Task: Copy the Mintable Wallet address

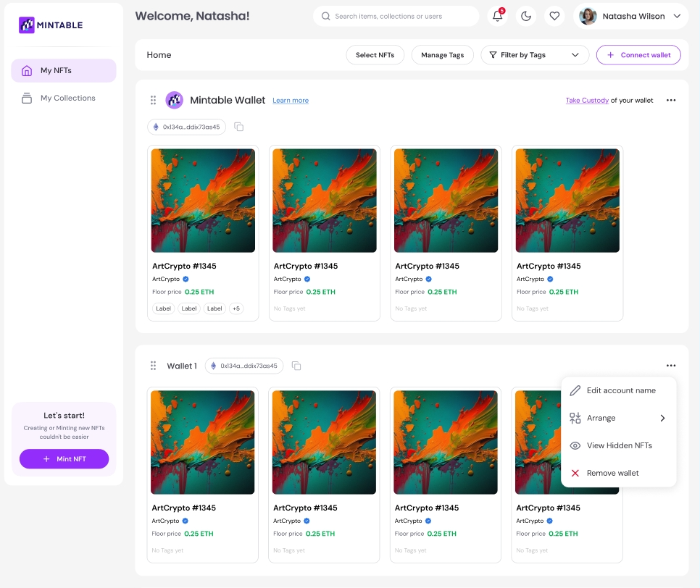Action: coord(239,127)
